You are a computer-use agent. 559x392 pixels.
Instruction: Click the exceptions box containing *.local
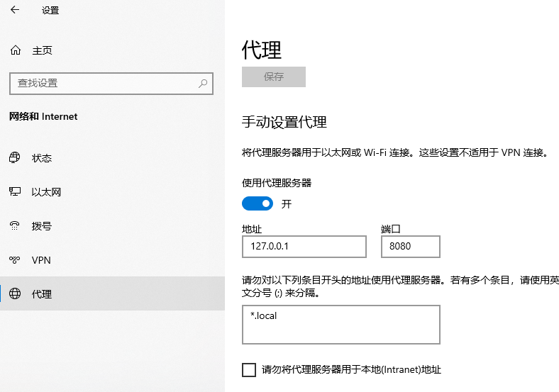(x=341, y=325)
